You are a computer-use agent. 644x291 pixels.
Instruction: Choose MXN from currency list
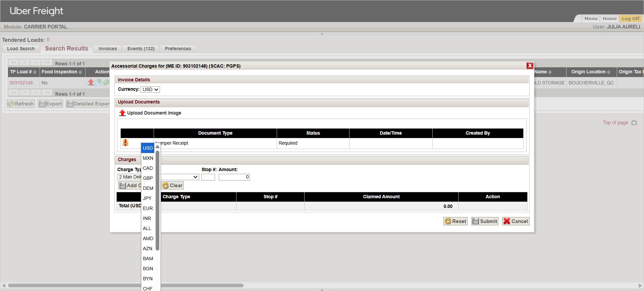click(x=148, y=158)
